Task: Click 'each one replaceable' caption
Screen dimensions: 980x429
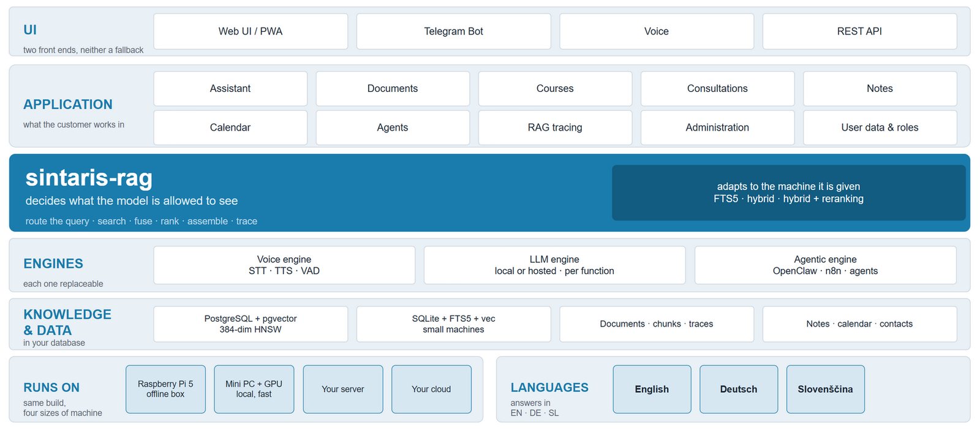Action: click(x=63, y=284)
